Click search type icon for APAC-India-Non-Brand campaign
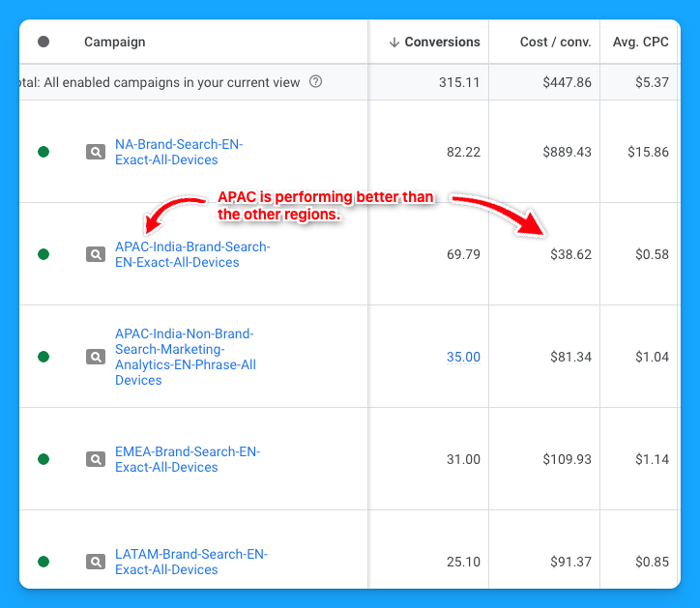This screenshot has width=700, height=608. click(x=96, y=357)
